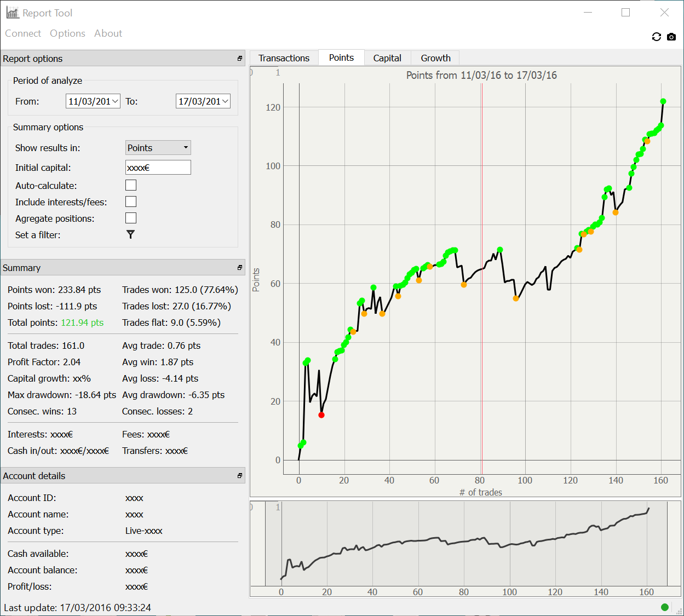Open the From date dropdown
Viewport: 684px width, 616px height.
[x=115, y=101]
